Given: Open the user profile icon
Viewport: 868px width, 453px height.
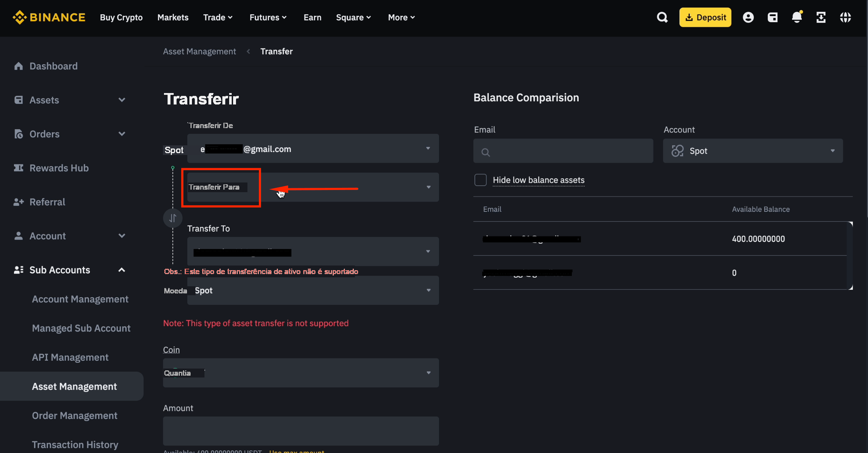Looking at the screenshot, I should pos(748,17).
